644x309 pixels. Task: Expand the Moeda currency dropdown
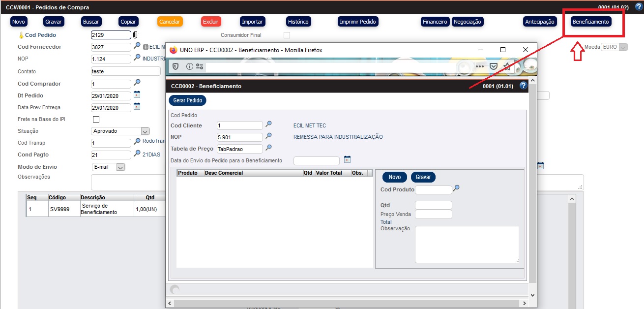click(x=623, y=47)
